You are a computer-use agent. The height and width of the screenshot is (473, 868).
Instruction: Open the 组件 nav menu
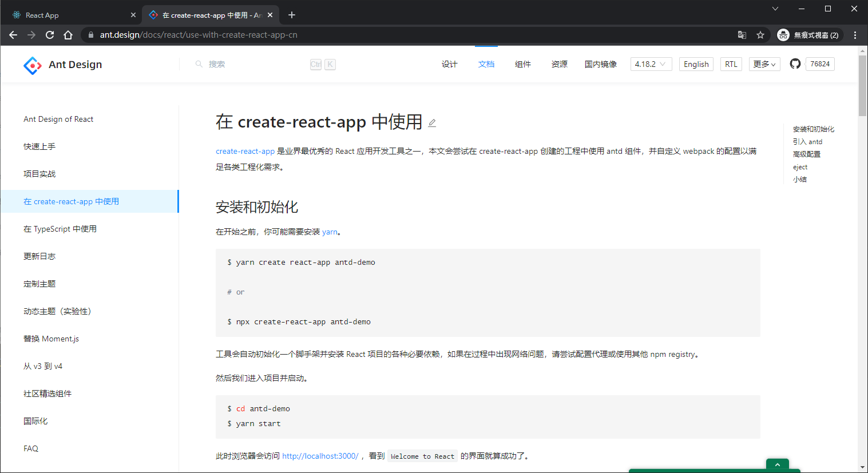tap(523, 64)
